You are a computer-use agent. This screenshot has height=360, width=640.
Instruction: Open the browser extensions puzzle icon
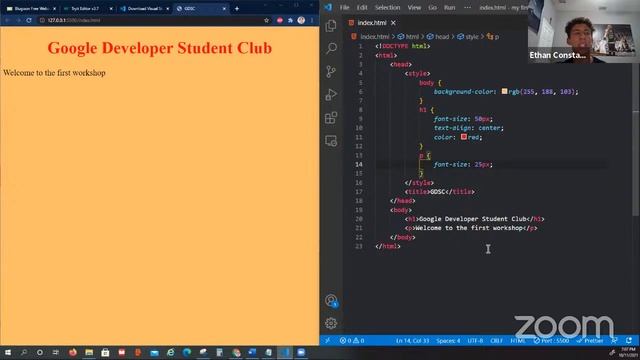point(290,20)
